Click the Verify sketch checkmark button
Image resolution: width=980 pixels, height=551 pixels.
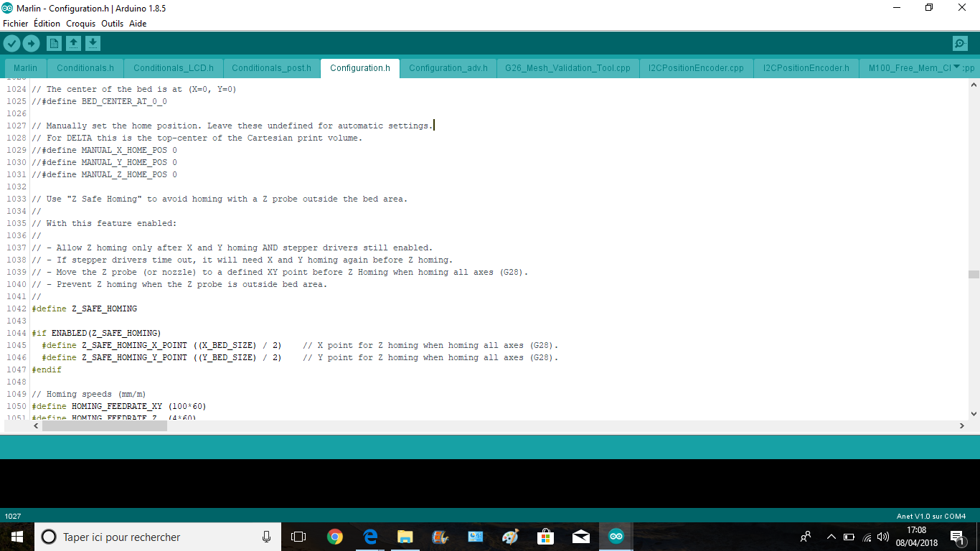[x=11, y=44]
